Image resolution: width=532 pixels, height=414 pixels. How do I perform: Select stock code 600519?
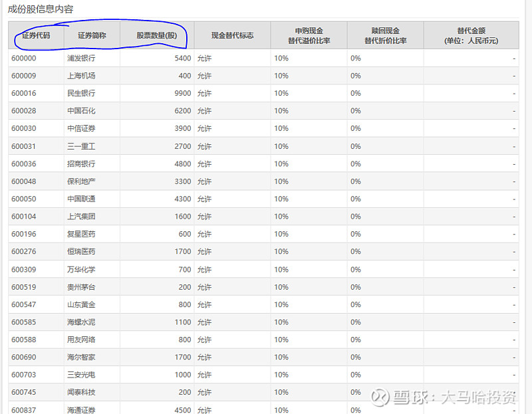[x=24, y=288]
